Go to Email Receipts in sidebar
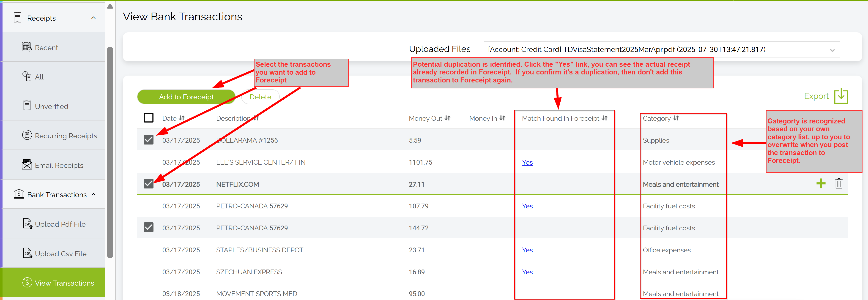Screen dimensions: 868x300 coord(59,165)
